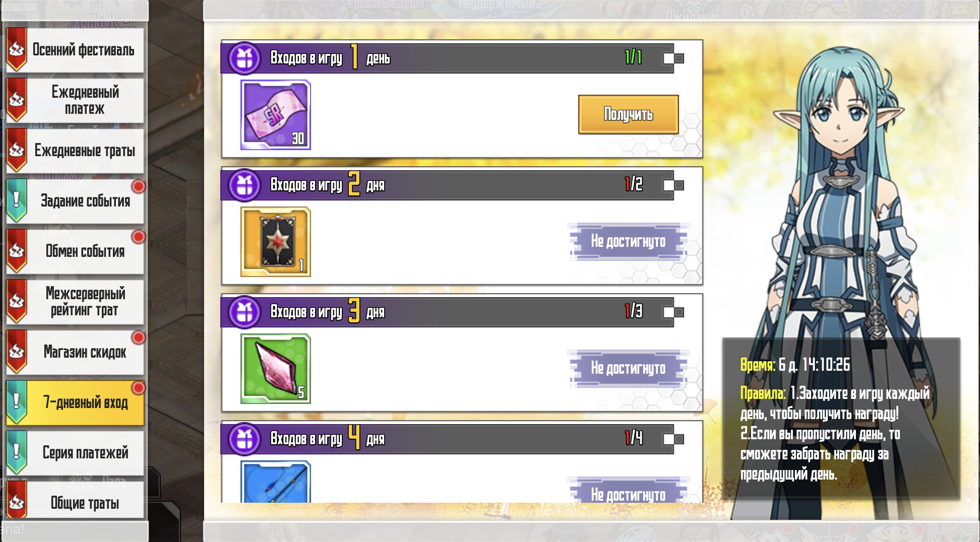
Task: Click the gift icon of 1 день row
Action: click(x=244, y=58)
